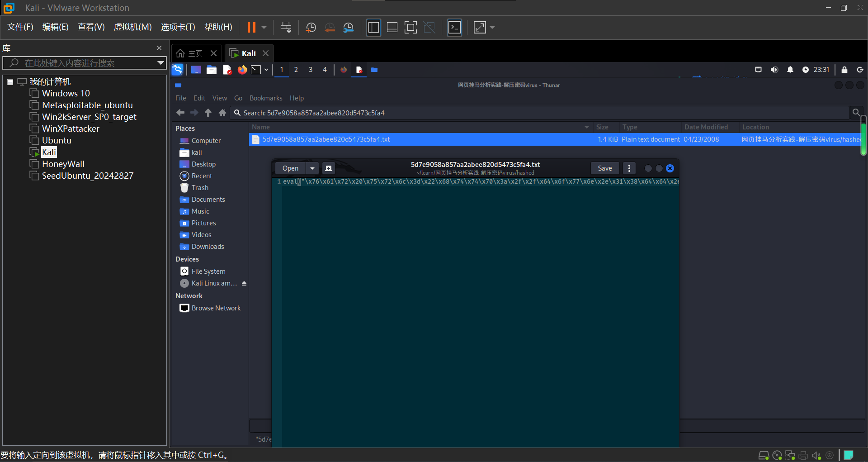Open the VMware 选项卡(T) menu
This screenshot has width=868, height=462.
click(x=178, y=27)
